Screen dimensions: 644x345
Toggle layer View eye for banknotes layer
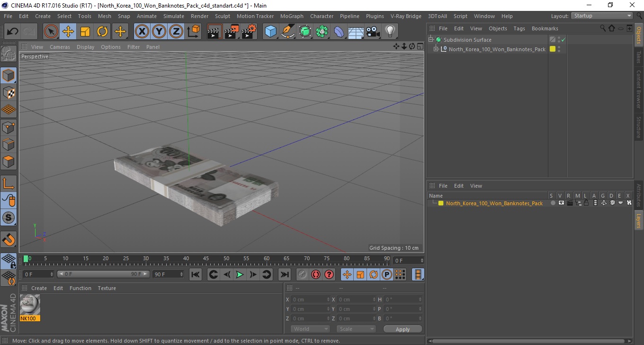(561, 203)
